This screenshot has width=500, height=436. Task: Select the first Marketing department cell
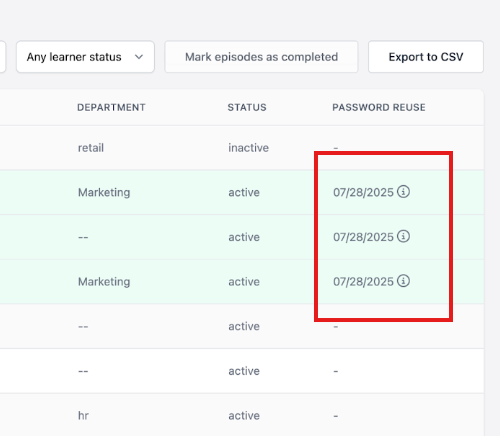point(104,192)
